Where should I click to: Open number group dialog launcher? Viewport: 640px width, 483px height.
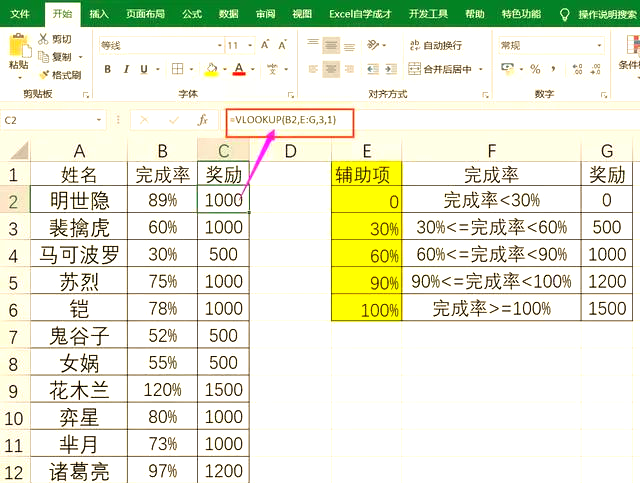click(x=604, y=95)
